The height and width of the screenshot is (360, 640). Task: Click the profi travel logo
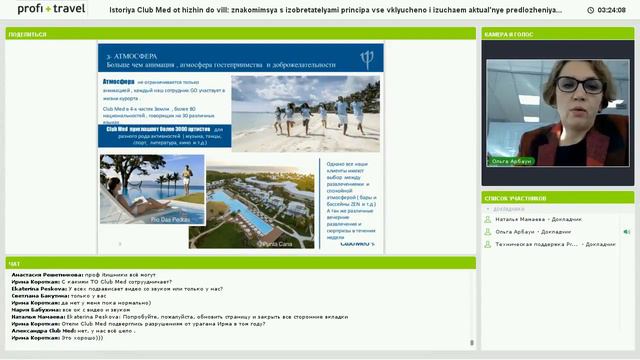51,9
